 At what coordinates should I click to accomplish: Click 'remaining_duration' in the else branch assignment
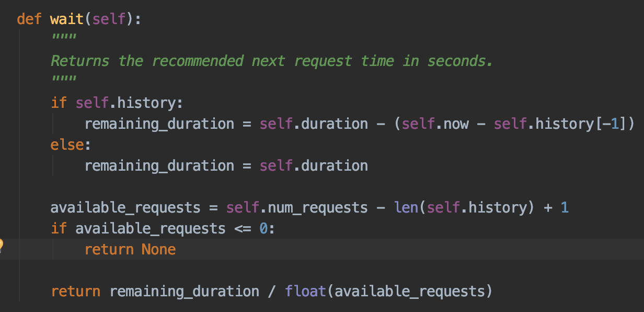(159, 166)
